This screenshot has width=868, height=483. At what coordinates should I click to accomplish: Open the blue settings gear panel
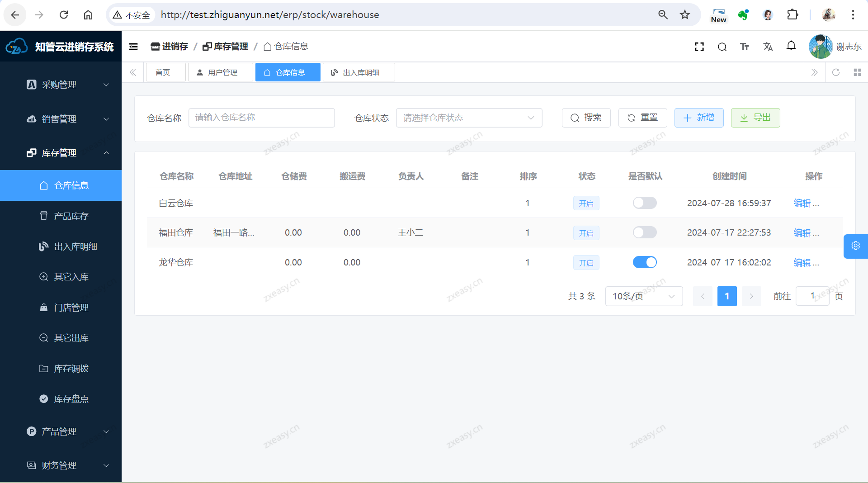855,246
